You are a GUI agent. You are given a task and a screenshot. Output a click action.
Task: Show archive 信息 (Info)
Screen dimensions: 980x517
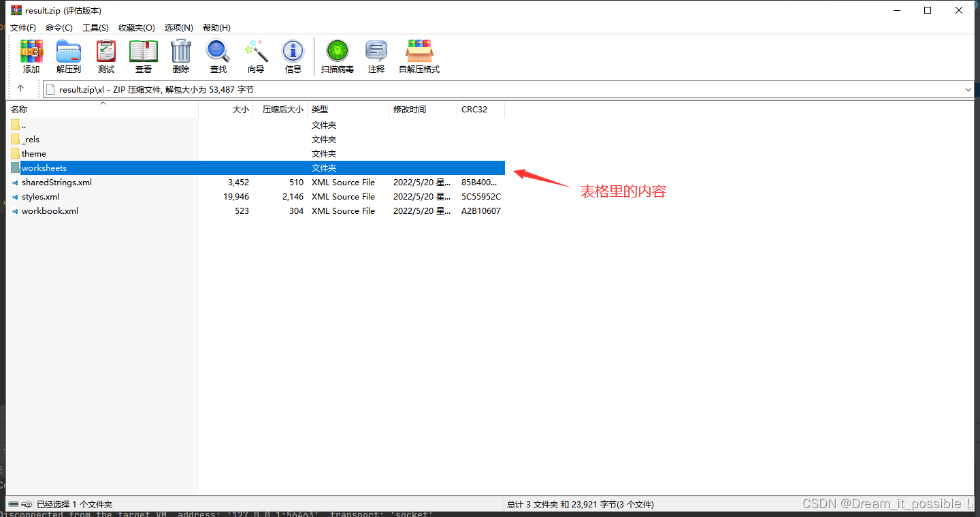[293, 56]
